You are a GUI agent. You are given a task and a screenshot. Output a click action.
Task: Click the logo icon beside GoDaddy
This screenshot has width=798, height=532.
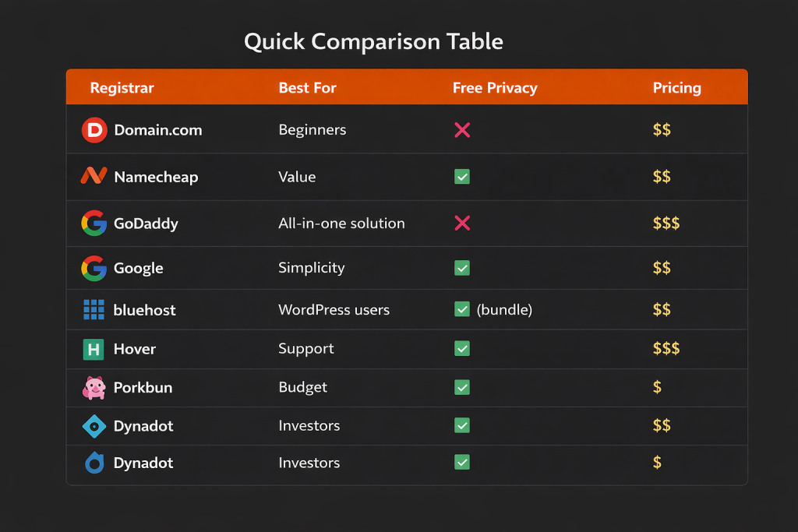pos(94,224)
